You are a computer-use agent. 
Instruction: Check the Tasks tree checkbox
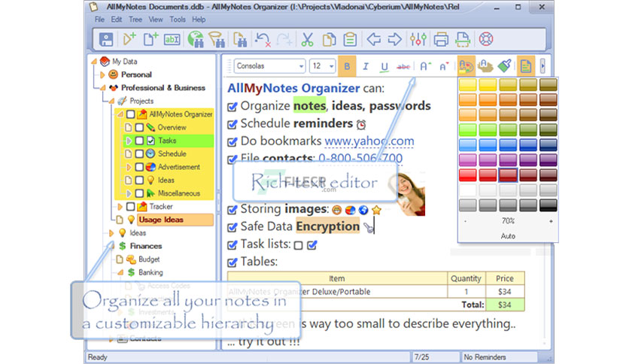tap(139, 141)
